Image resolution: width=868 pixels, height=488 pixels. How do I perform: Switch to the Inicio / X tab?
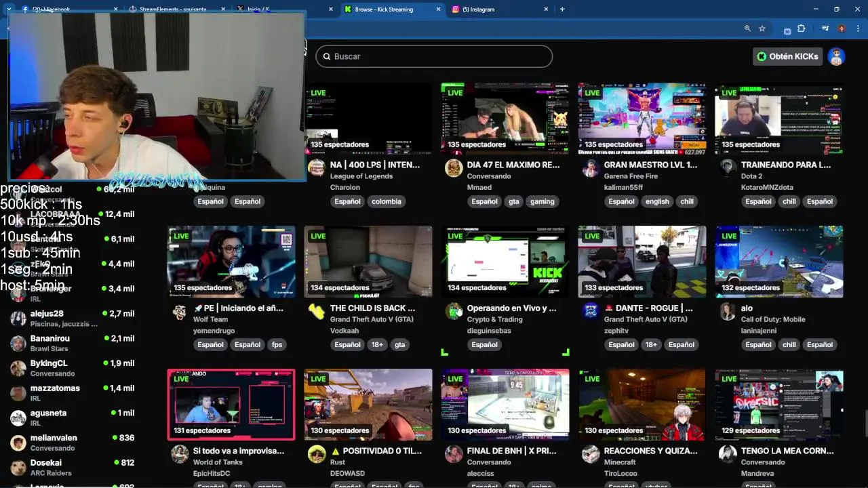[283, 9]
